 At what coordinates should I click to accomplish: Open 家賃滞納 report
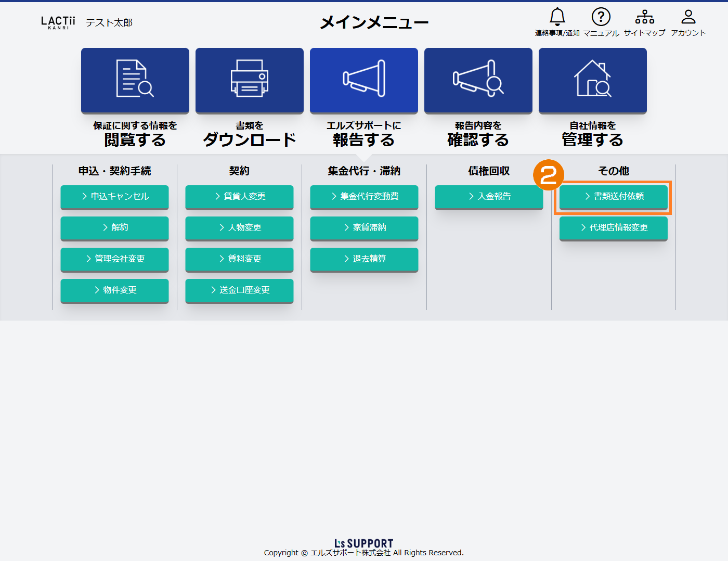click(x=364, y=228)
